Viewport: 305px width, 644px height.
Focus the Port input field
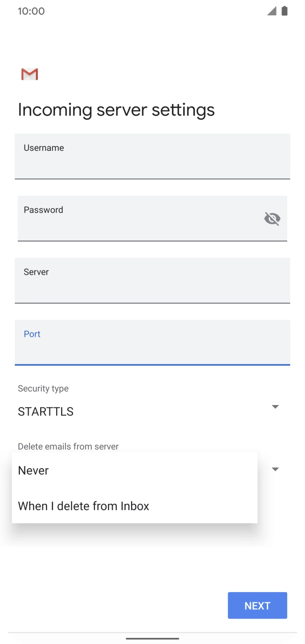coord(152,342)
